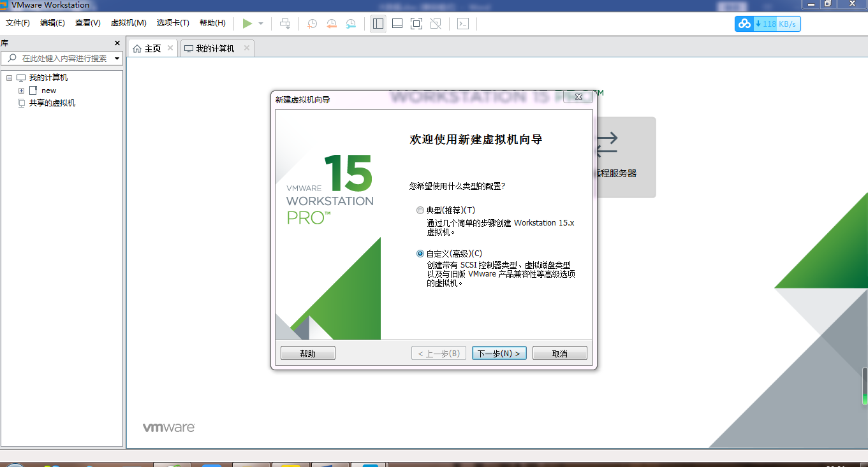Collapse the 我的计算机 tree node
The width and height of the screenshot is (868, 467).
click(x=9, y=78)
